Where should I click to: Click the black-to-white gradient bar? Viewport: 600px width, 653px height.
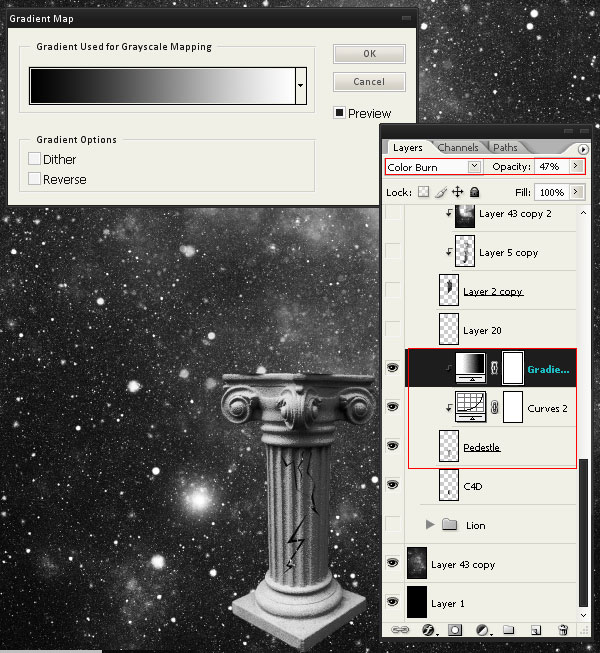(x=162, y=86)
